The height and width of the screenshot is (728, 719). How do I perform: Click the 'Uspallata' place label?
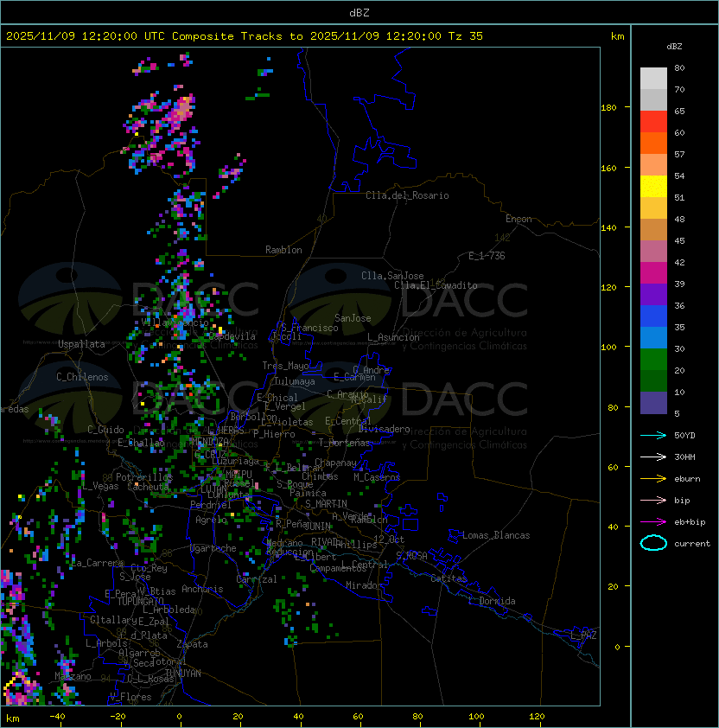[x=81, y=344]
